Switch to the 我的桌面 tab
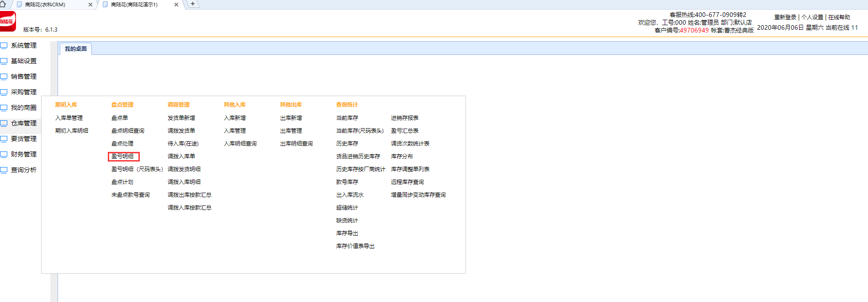The image size is (868, 302). point(76,49)
